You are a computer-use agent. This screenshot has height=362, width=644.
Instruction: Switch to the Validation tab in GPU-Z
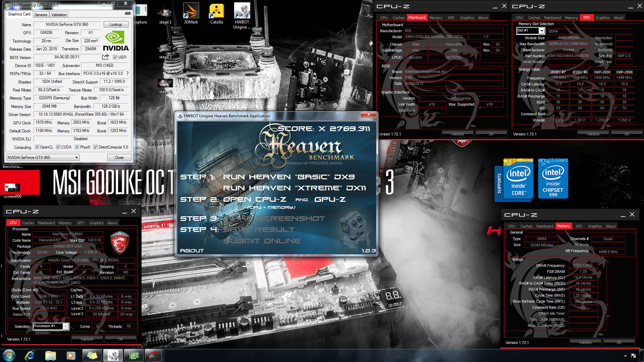(59, 15)
